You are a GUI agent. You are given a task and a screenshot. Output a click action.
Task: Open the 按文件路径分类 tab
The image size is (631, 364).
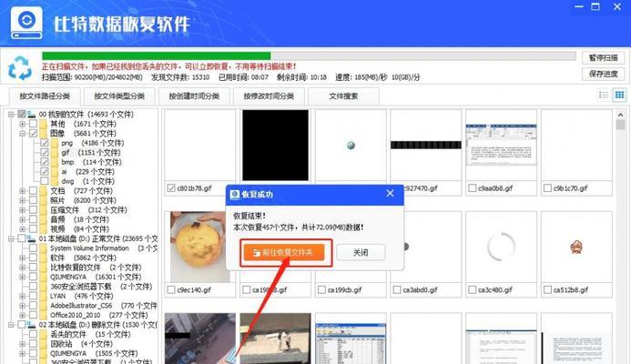point(45,96)
